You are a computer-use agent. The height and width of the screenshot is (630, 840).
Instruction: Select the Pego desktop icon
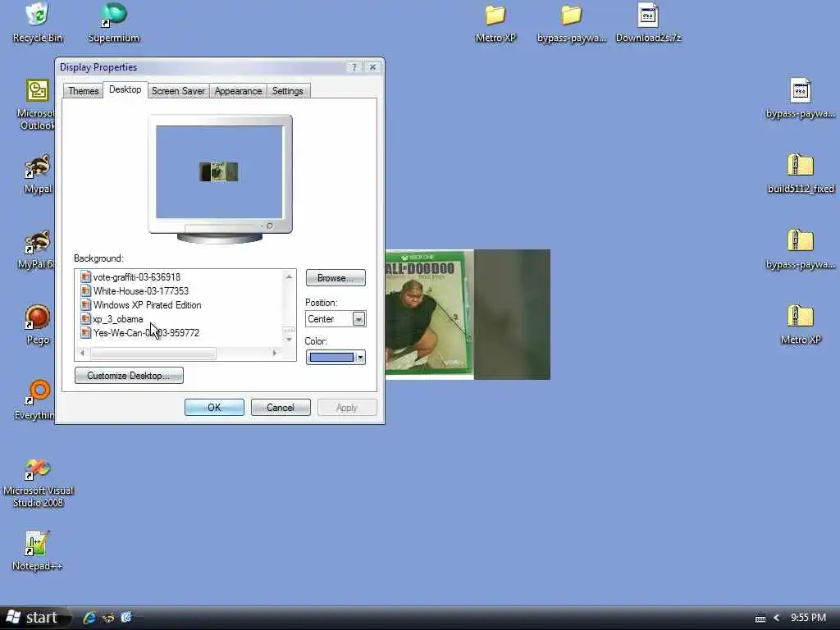click(x=38, y=325)
